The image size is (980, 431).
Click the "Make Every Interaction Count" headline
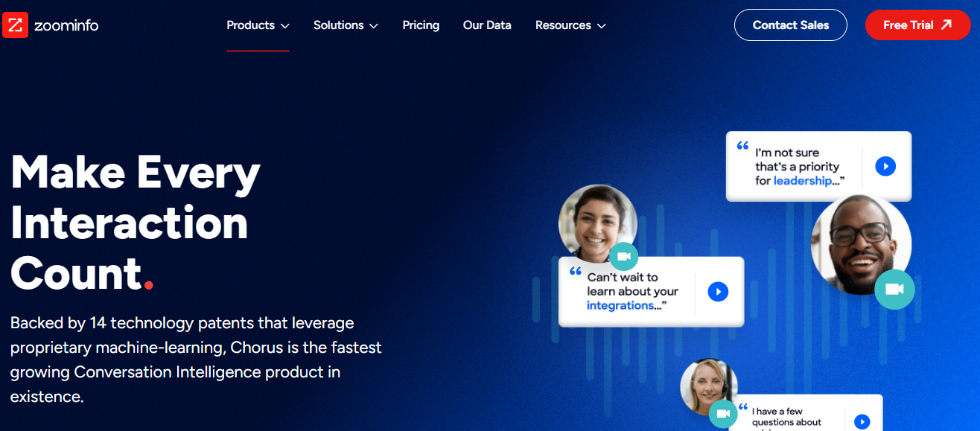[x=136, y=222]
